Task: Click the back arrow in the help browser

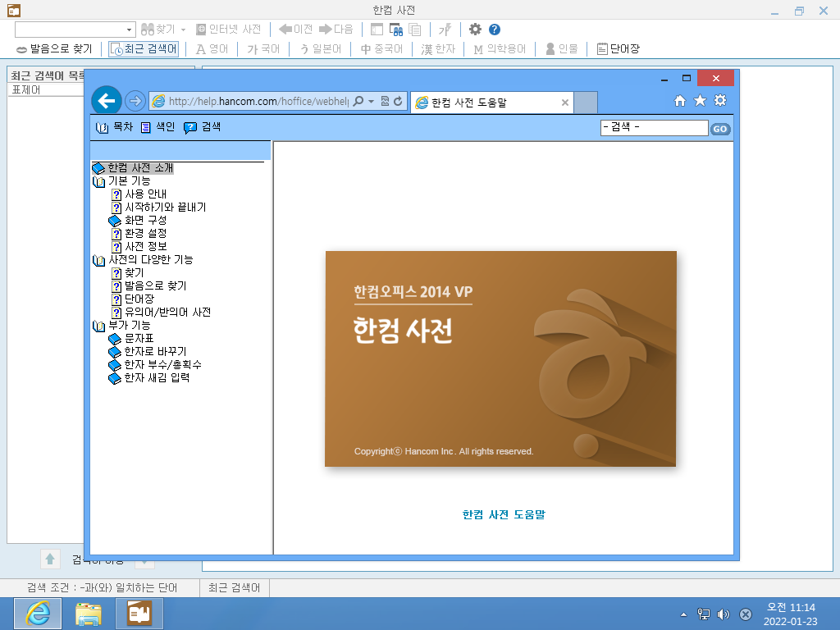Action: click(x=107, y=101)
